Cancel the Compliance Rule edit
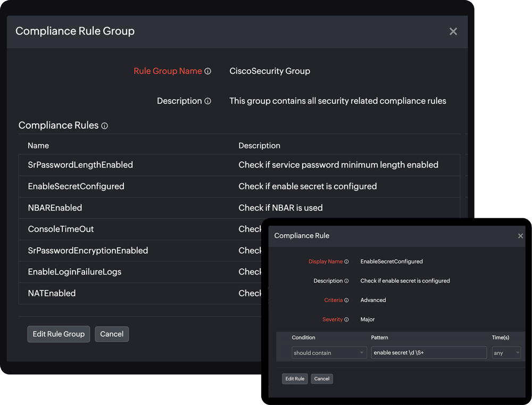This screenshot has height=405, width=532. click(x=322, y=378)
